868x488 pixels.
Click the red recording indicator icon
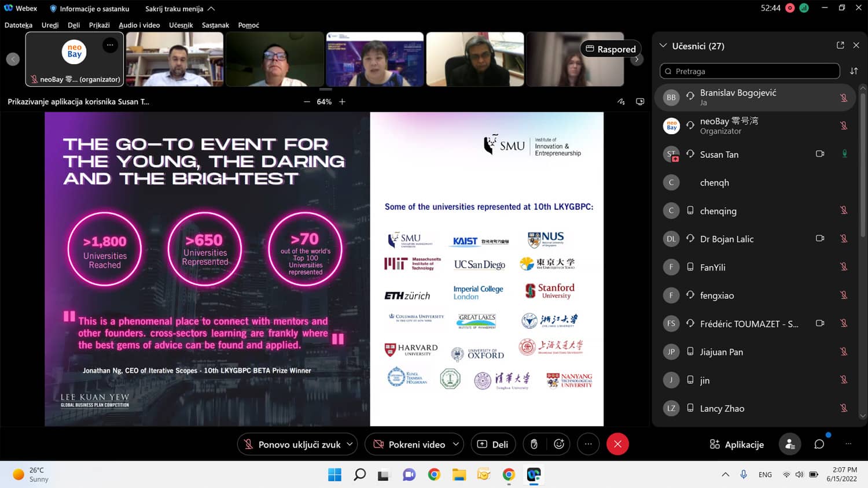coord(790,8)
